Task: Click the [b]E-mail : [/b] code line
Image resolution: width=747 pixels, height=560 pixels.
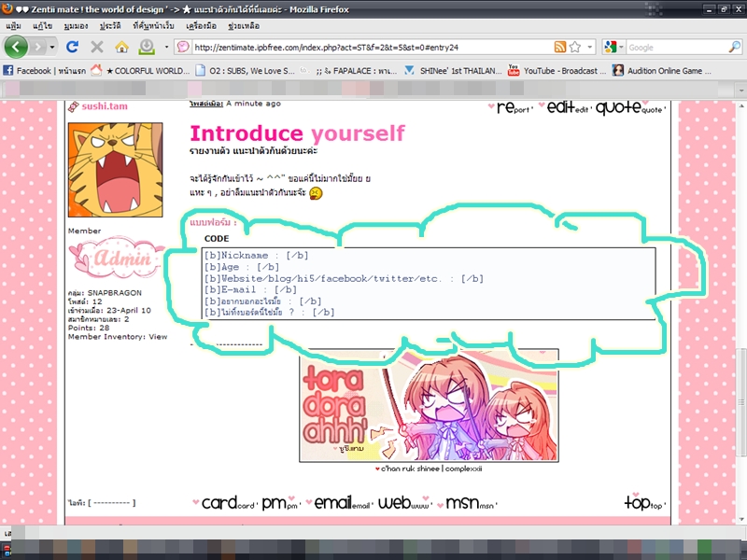Action: pos(250,289)
